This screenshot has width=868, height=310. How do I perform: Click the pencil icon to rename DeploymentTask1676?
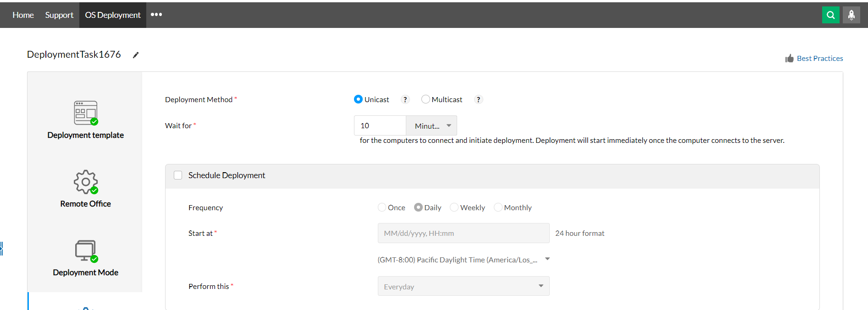[x=136, y=55]
